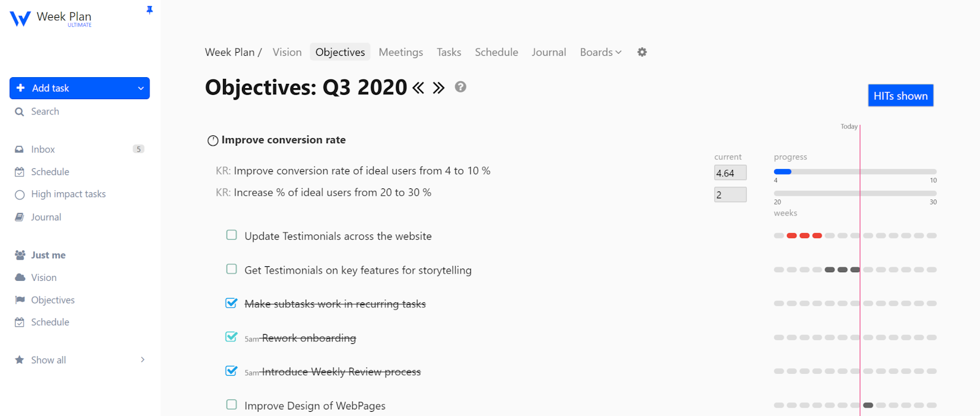This screenshot has width=980, height=416.
Task: Expand the Show all section
Action: [x=142, y=360]
